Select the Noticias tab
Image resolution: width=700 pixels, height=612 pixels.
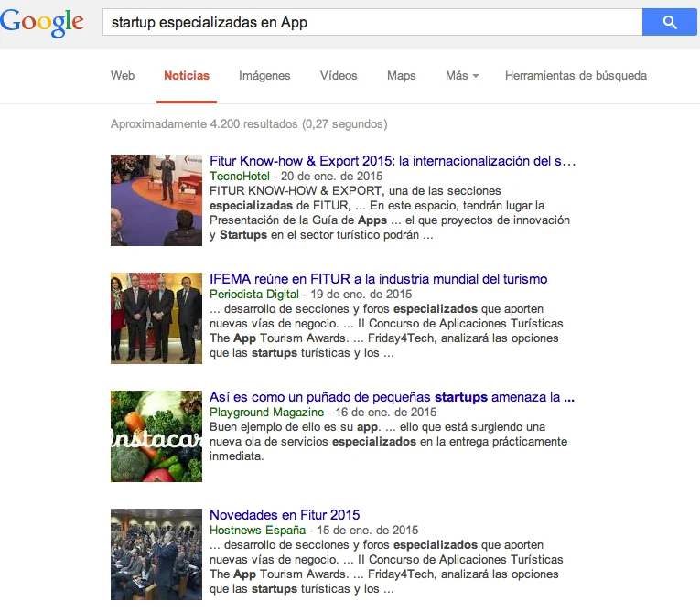pos(187,75)
